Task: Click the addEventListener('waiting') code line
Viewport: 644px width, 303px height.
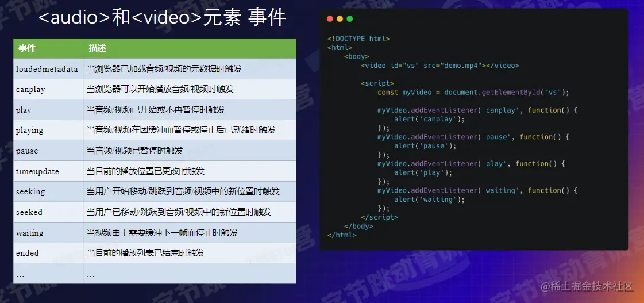Action: point(477,190)
